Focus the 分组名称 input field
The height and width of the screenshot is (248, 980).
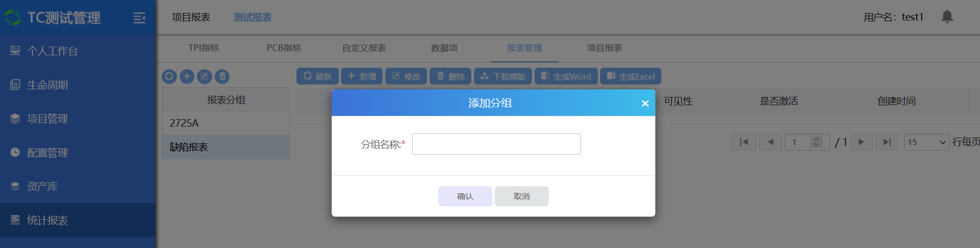coord(497,144)
